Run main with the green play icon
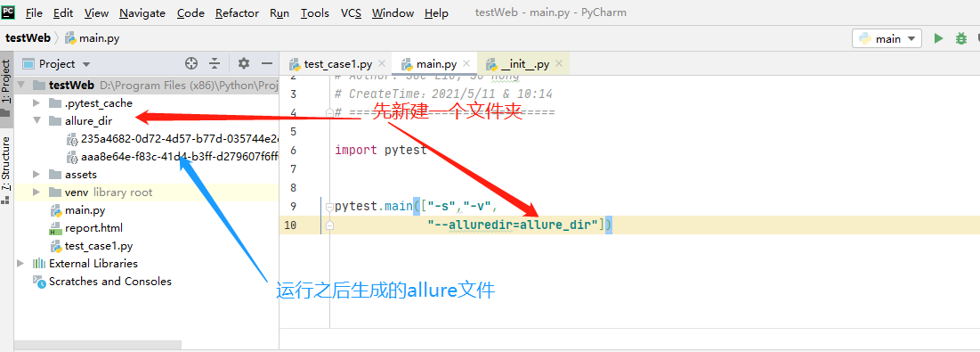Image resolution: width=980 pixels, height=352 pixels. pyautogui.click(x=938, y=38)
